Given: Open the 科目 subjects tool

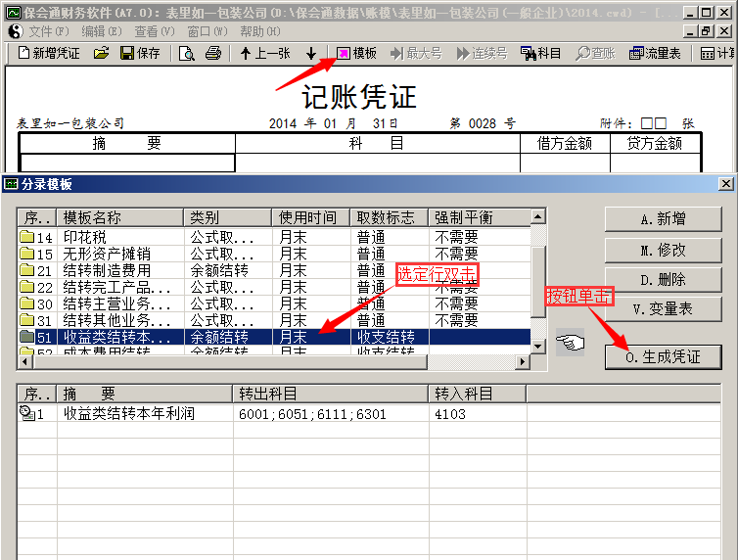Looking at the screenshot, I should 541,53.
